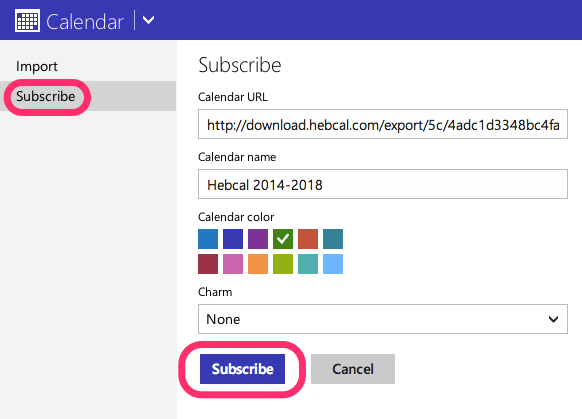Choose the dark teal color swatch
This screenshot has height=419, width=582.
(333, 239)
